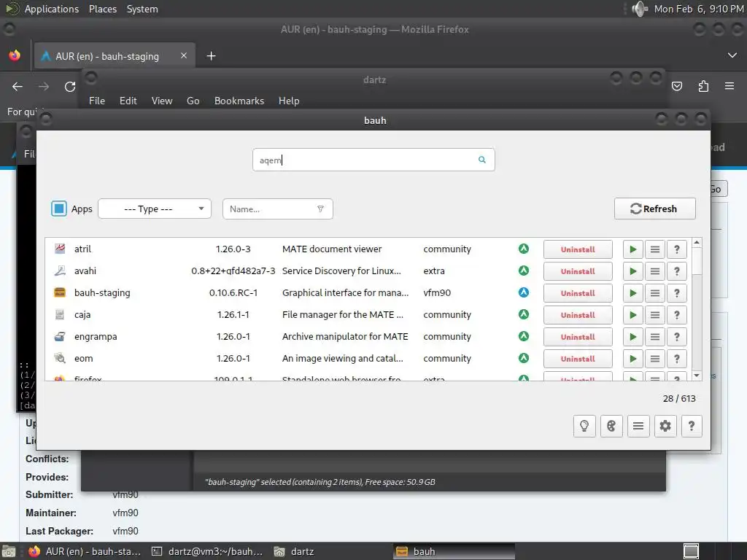
Task: Open actions menu icon for atril
Action: coord(655,249)
